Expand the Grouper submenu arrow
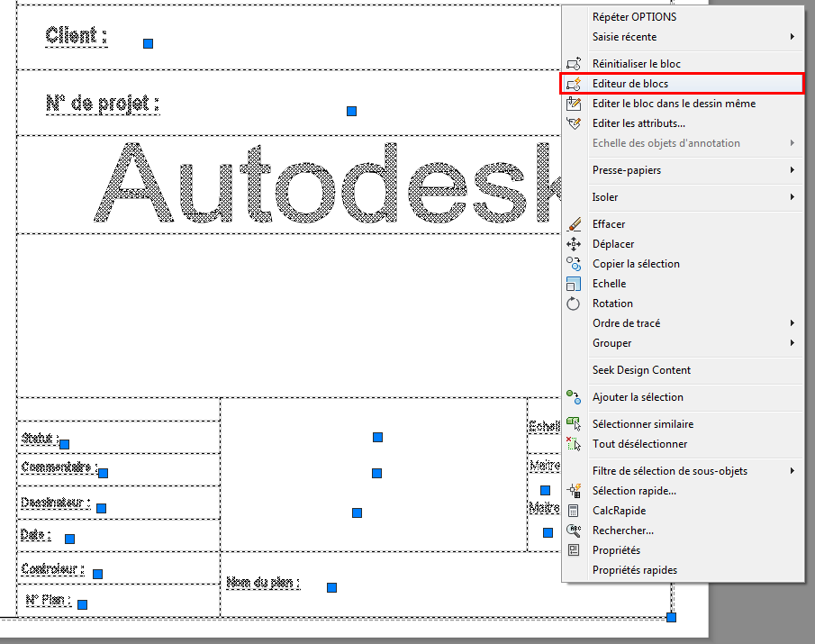 coord(792,342)
